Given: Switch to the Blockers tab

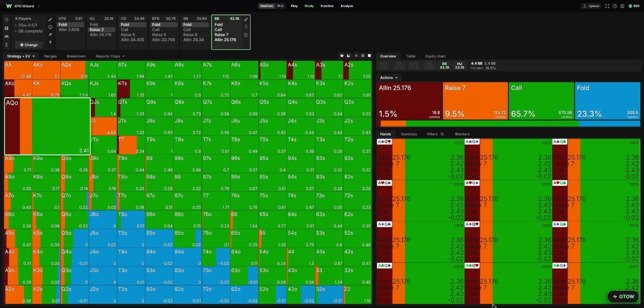Looking at the screenshot, I should (462, 134).
